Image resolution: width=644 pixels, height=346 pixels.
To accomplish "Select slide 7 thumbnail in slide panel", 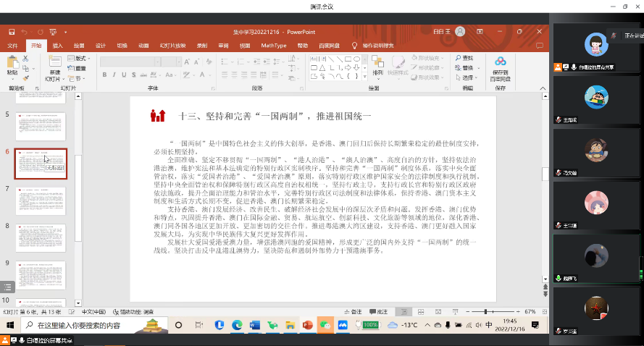I will [x=41, y=201].
